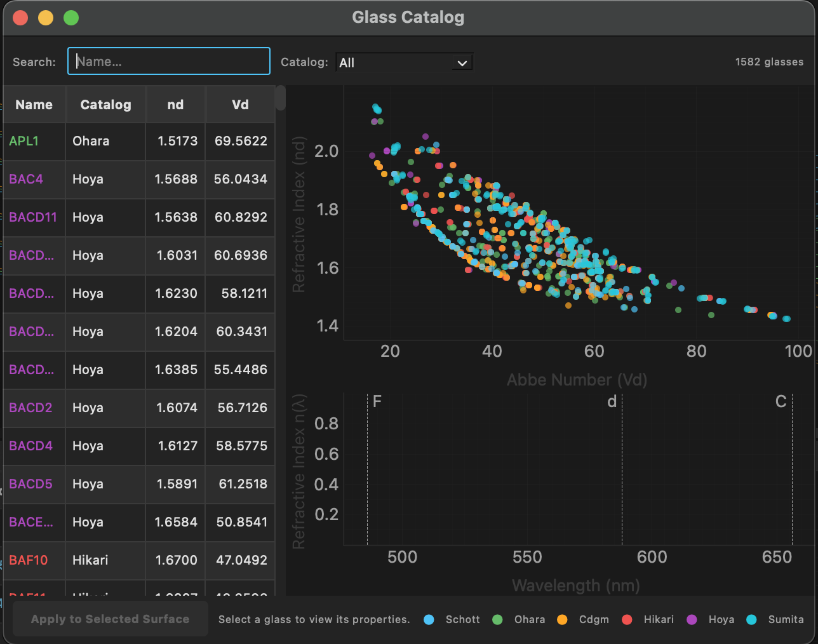The image size is (818, 644).
Task: Click the nd column header
Action: [x=175, y=105]
